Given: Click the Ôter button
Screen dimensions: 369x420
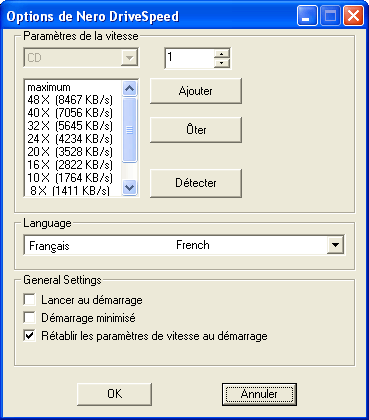Looking at the screenshot, I should 196,130.
